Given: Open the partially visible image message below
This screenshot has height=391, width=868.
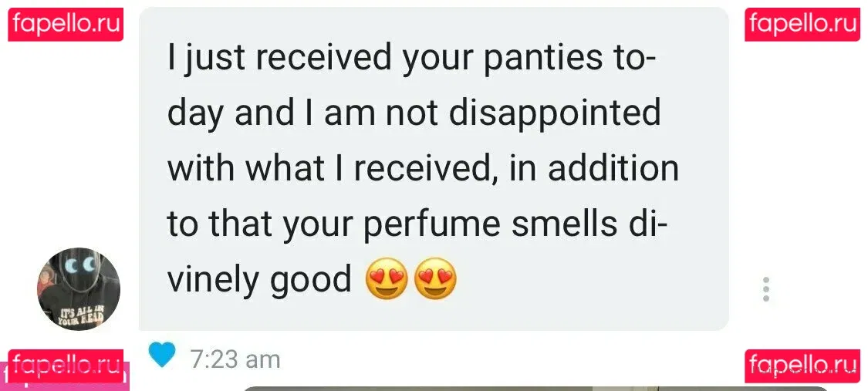Looking at the screenshot, I should [x=536, y=388].
